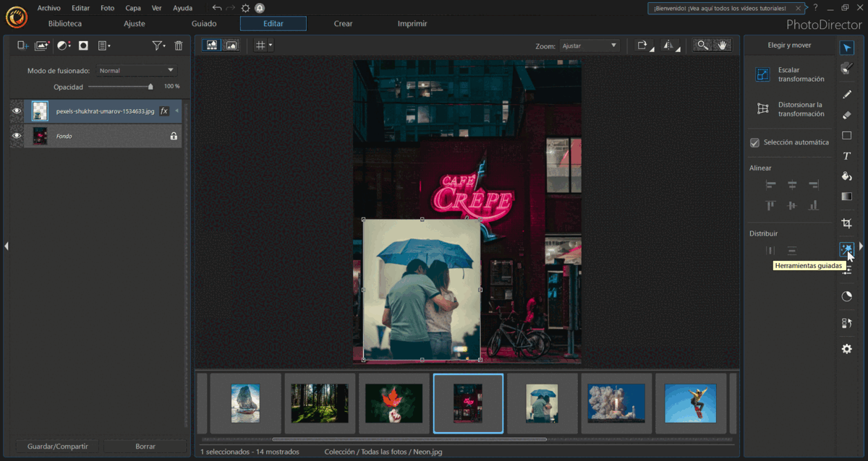Click the Opacidad slider handle
The image size is (868, 461).
(x=150, y=87)
